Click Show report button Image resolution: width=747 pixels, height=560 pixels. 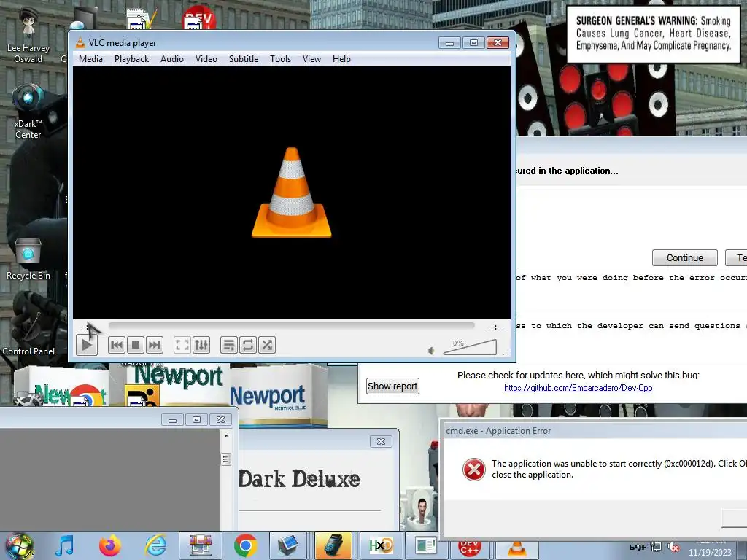click(392, 386)
